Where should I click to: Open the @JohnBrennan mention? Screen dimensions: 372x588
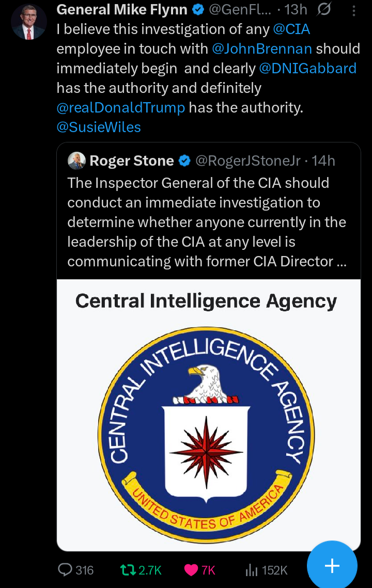coord(262,49)
